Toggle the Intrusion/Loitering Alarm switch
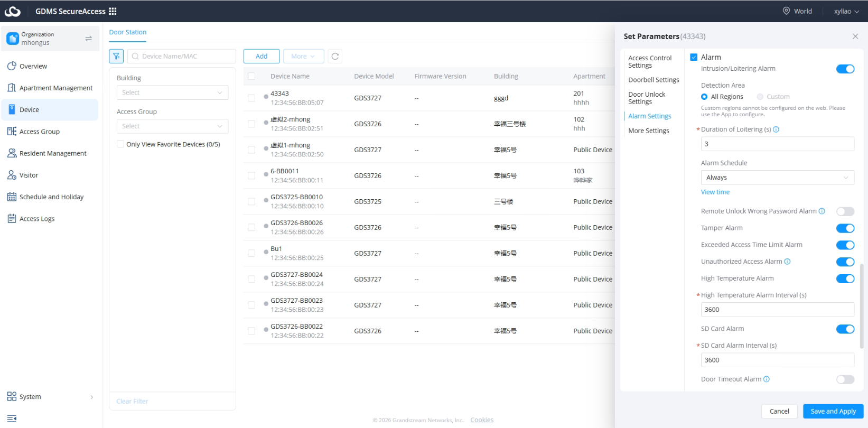 pos(845,69)
